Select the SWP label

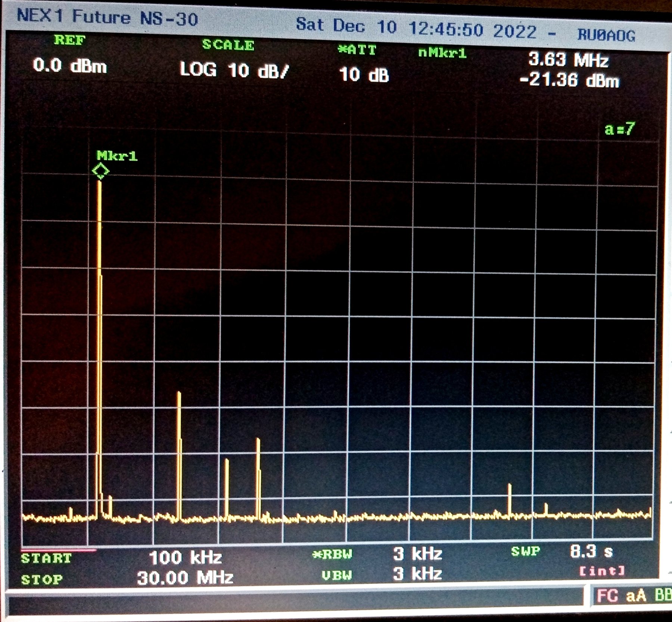[x=526, y=551]
